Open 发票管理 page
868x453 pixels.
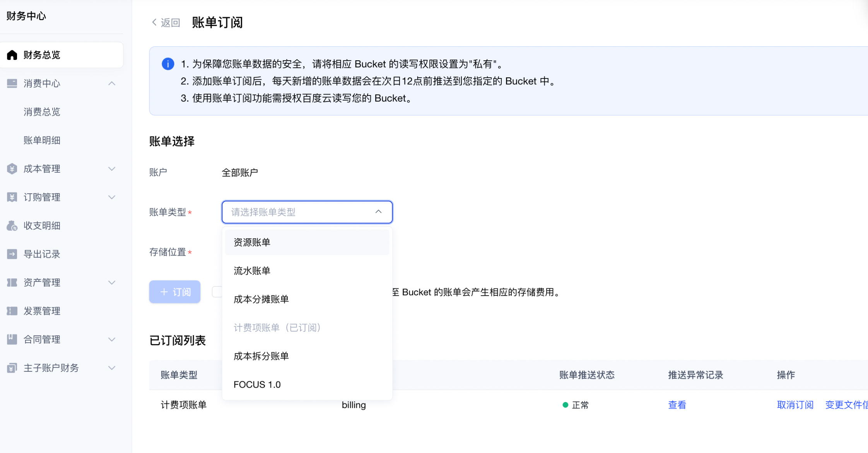pyautogui.click(x=42, y=311)
